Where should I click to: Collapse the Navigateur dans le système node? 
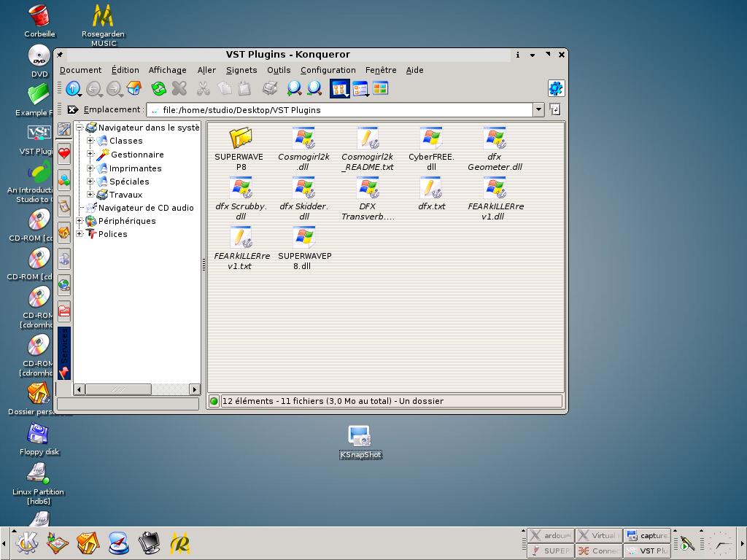[80, 128]
